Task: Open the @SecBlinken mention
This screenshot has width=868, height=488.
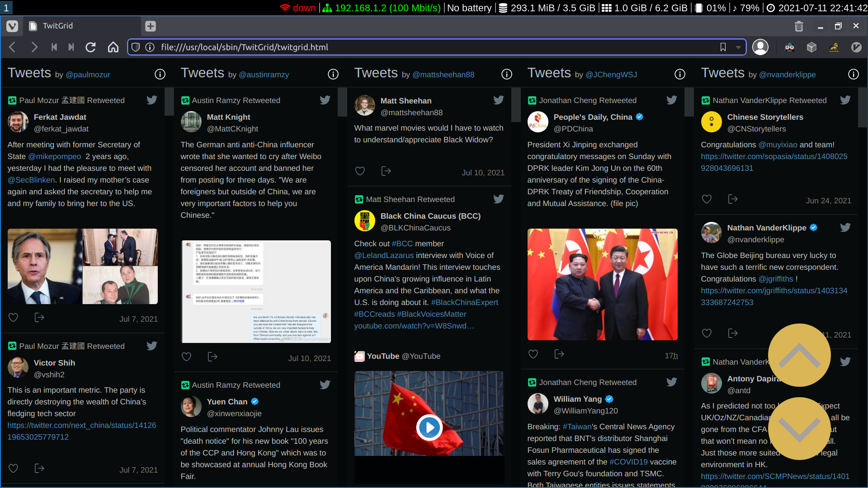Action: point(31,180)
